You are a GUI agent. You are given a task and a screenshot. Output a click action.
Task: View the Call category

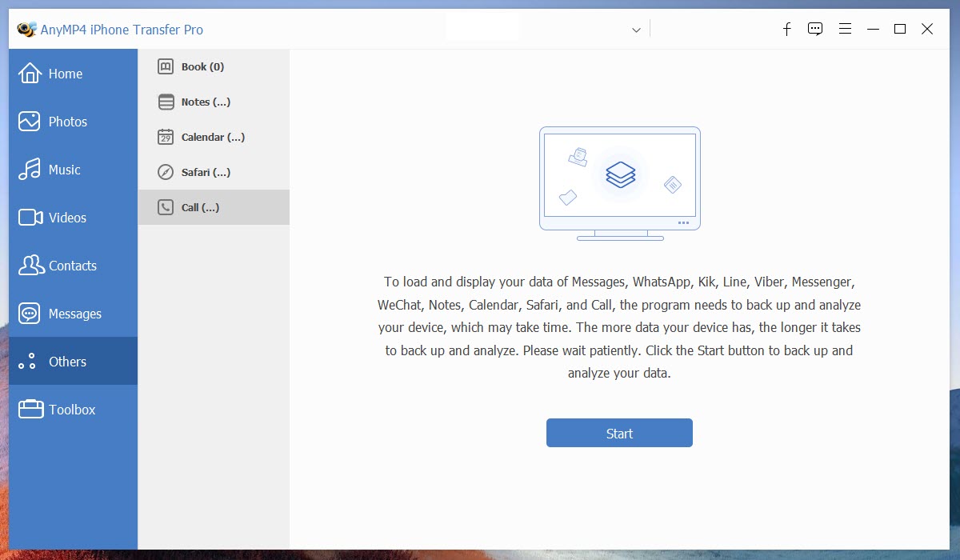coord(200,207)
